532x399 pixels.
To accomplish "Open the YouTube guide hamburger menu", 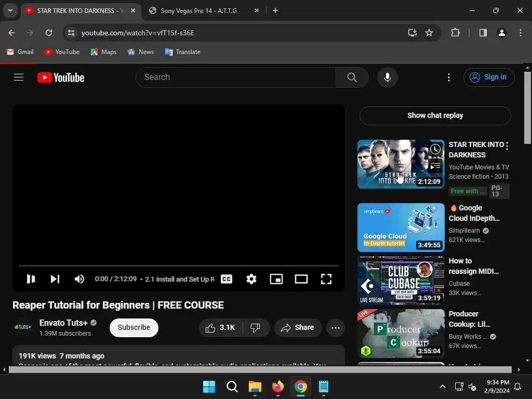I will [19, 77].
